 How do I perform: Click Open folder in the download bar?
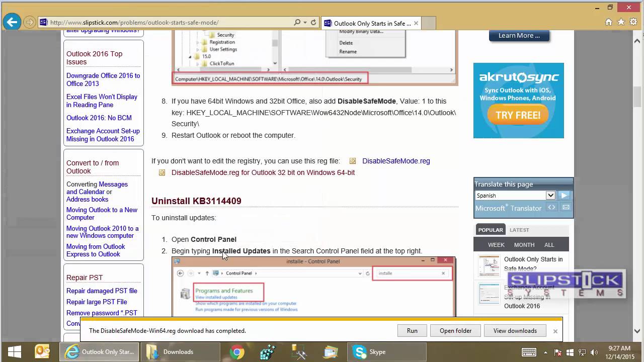455,331
